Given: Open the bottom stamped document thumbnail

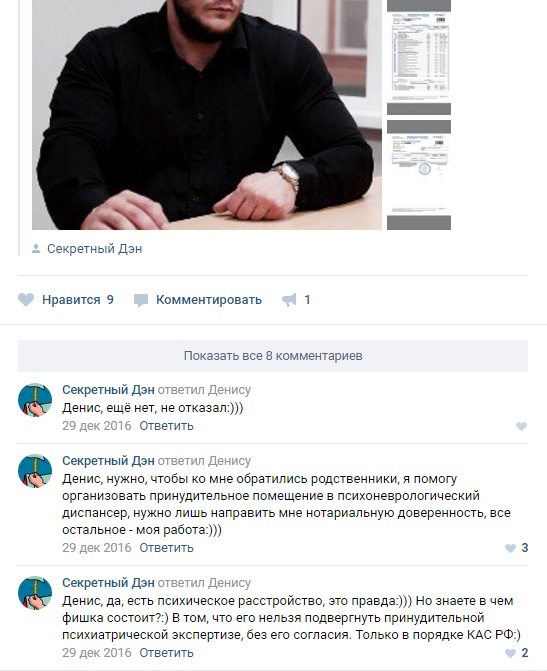Looking at the screenshot, I should [419, 175].
